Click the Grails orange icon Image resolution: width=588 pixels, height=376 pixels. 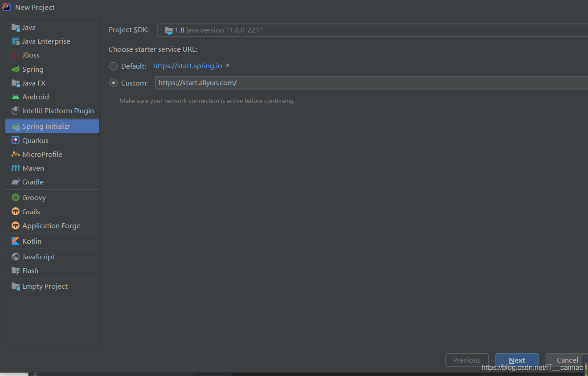pyautogui.click(x=16, y=212)
